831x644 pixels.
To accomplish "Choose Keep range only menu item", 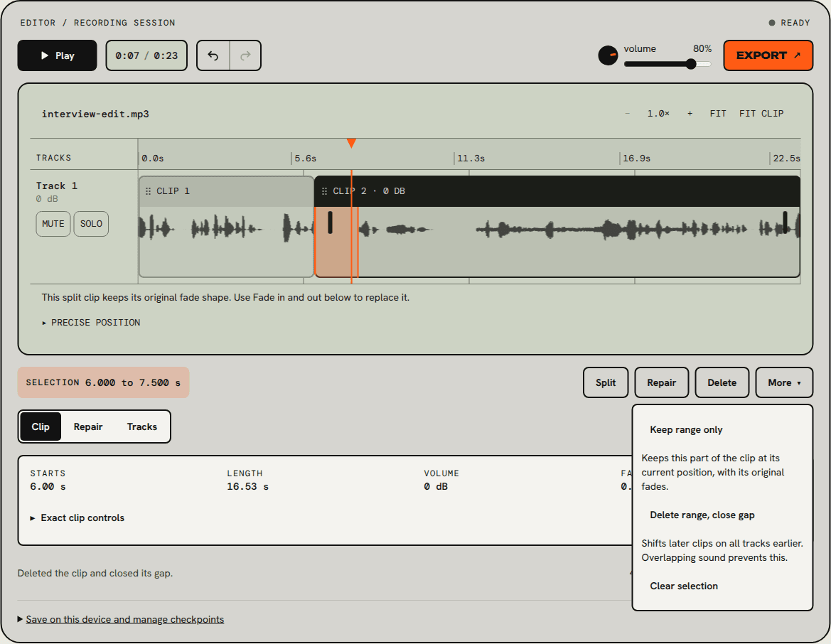I will click(x=686, y=430).
